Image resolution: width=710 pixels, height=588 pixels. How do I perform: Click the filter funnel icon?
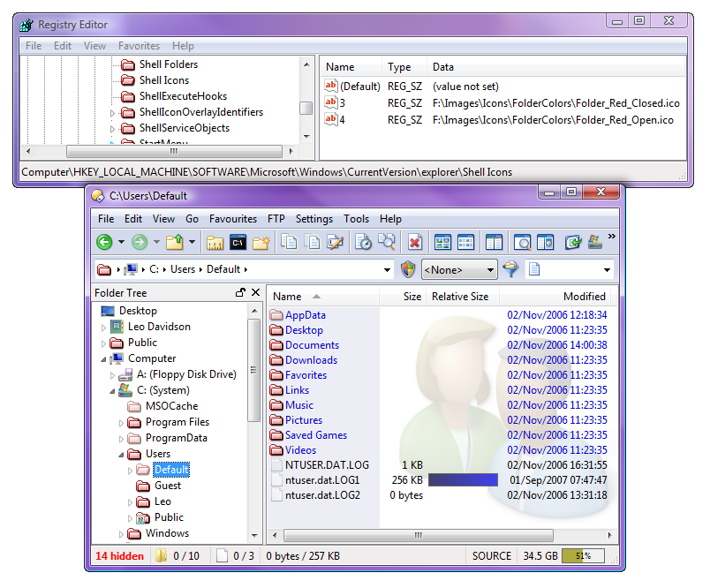coord(510,269)
